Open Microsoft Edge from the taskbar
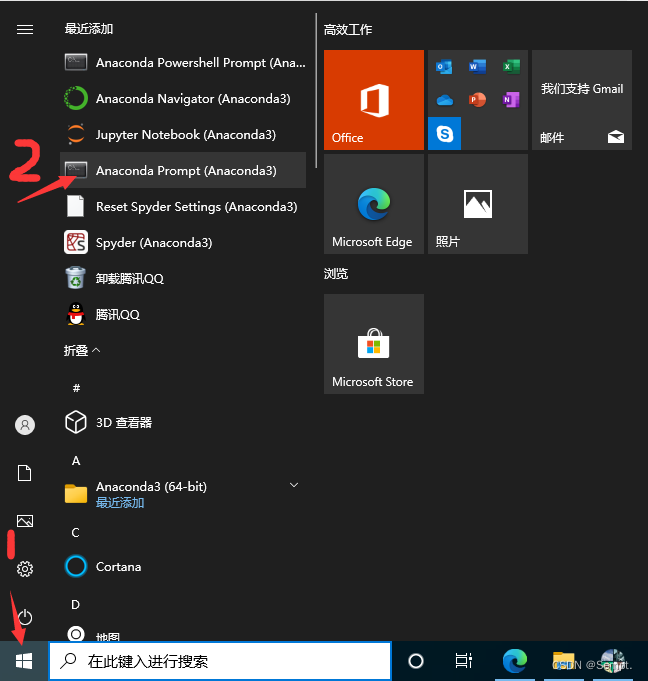 tap(515, 661)
